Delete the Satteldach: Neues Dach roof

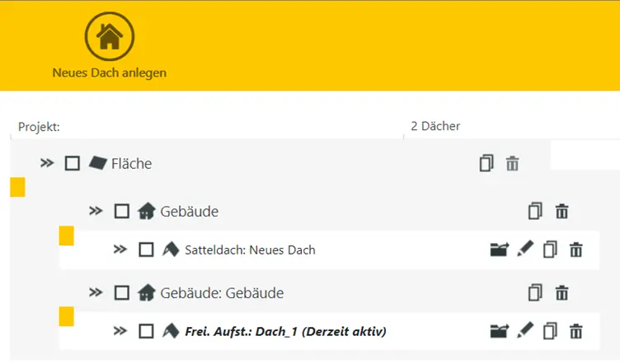576,250
